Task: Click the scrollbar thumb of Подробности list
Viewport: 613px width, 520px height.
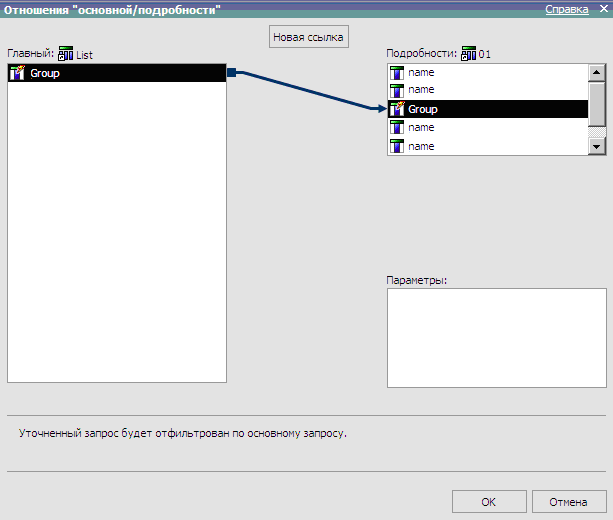Action: tap(597, 103)
